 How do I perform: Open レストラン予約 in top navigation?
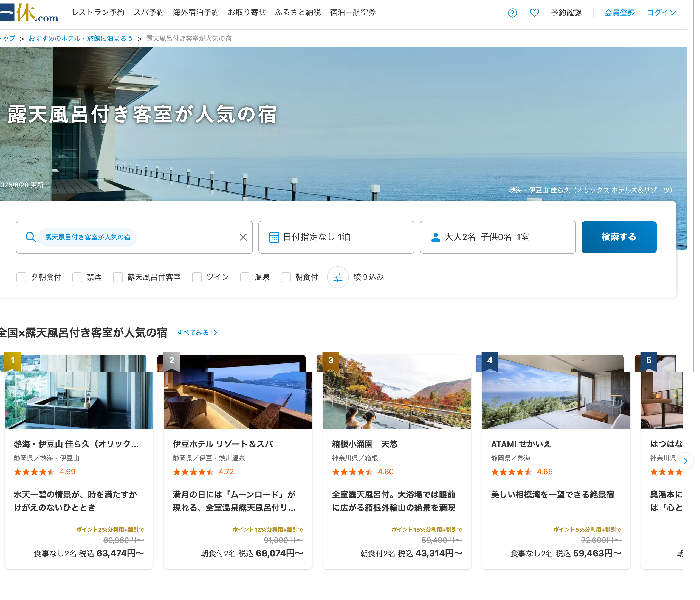pyautogui.click(x=98, y=13)
